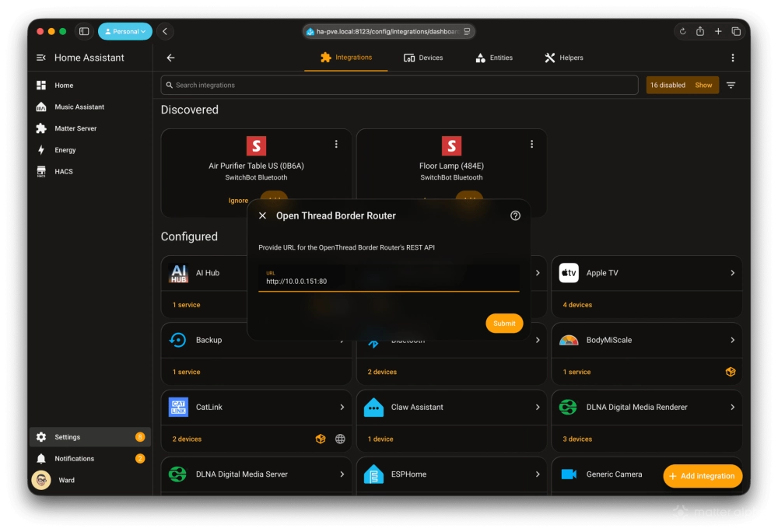Open the Notifications bell

(41, 459)
